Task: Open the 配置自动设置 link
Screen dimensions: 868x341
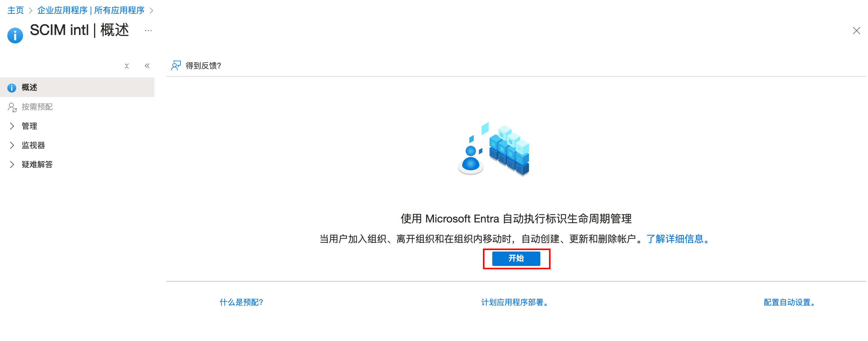Action: pos(789,302)
